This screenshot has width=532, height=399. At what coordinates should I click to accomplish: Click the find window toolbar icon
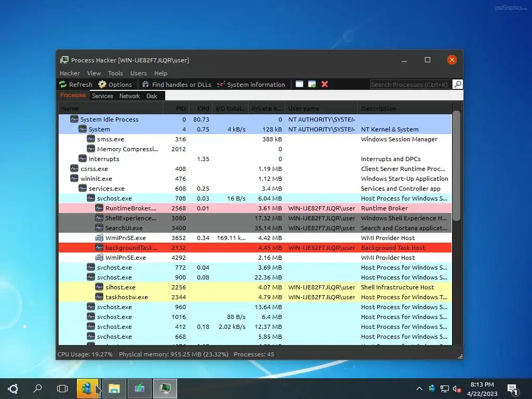click(x=299, y=84)
